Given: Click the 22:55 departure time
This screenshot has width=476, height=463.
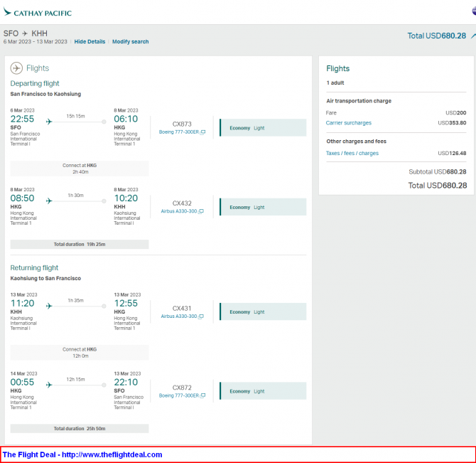Looking at the screenshot, I should point(22,119).
